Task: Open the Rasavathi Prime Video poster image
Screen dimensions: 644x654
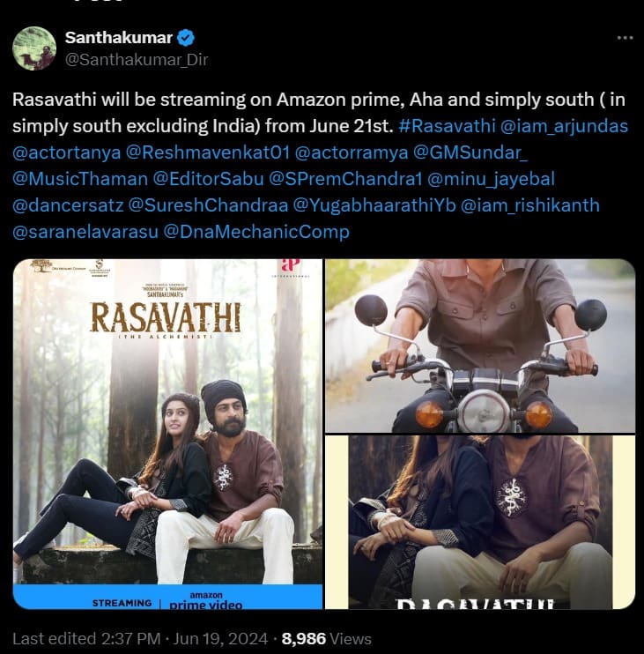Action: tap(167, 434)
